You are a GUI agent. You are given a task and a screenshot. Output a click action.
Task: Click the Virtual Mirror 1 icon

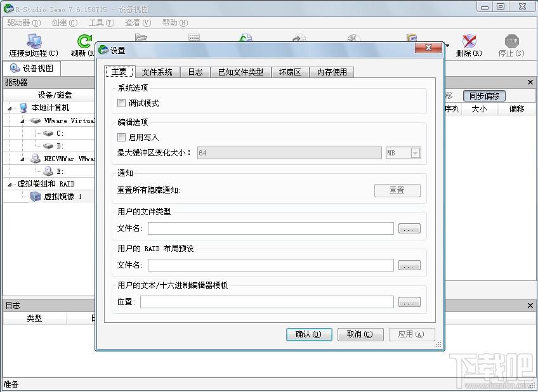pyautogui.click(x=36, y=197)
